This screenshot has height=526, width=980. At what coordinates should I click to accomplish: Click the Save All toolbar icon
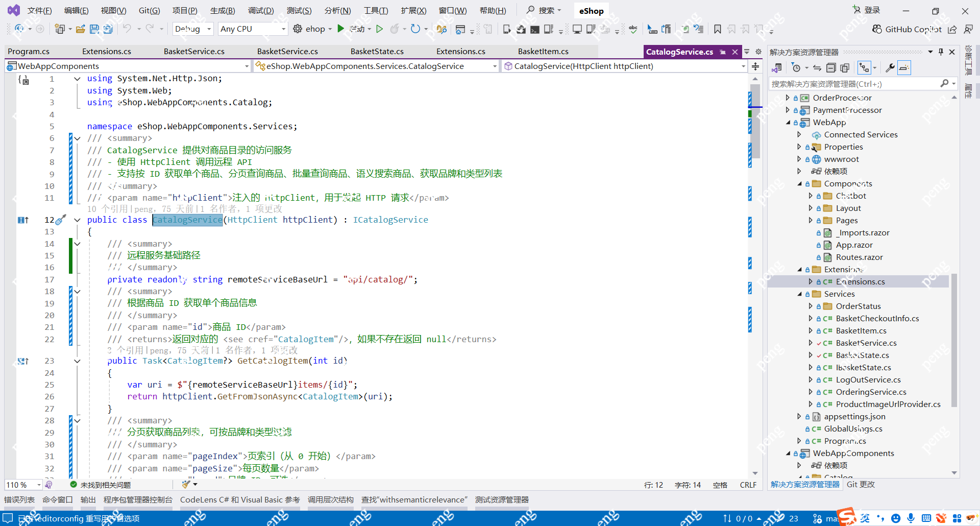[x=108, y=29]
